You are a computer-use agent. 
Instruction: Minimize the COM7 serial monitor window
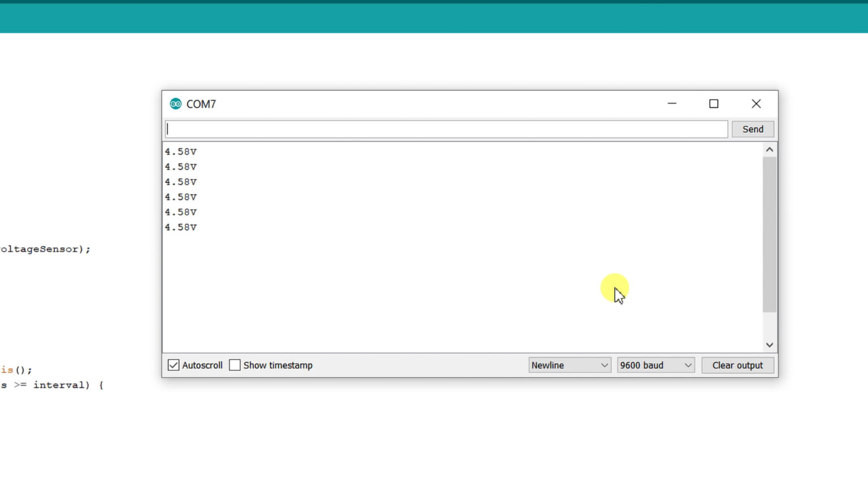coord(672,104)
